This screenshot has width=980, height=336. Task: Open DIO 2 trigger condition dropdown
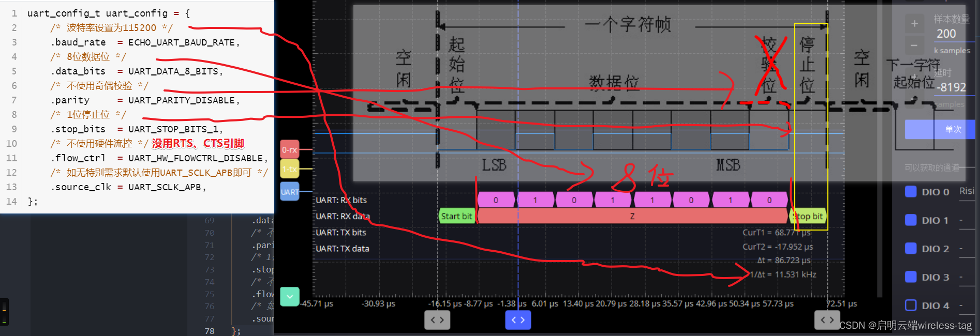click(967, 249)
